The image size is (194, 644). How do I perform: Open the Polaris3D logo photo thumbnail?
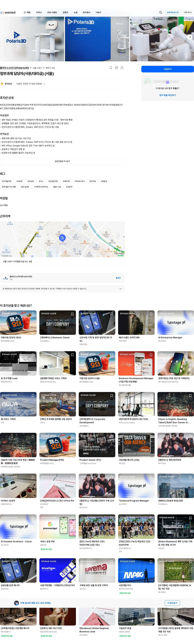(x=32, y=39)
